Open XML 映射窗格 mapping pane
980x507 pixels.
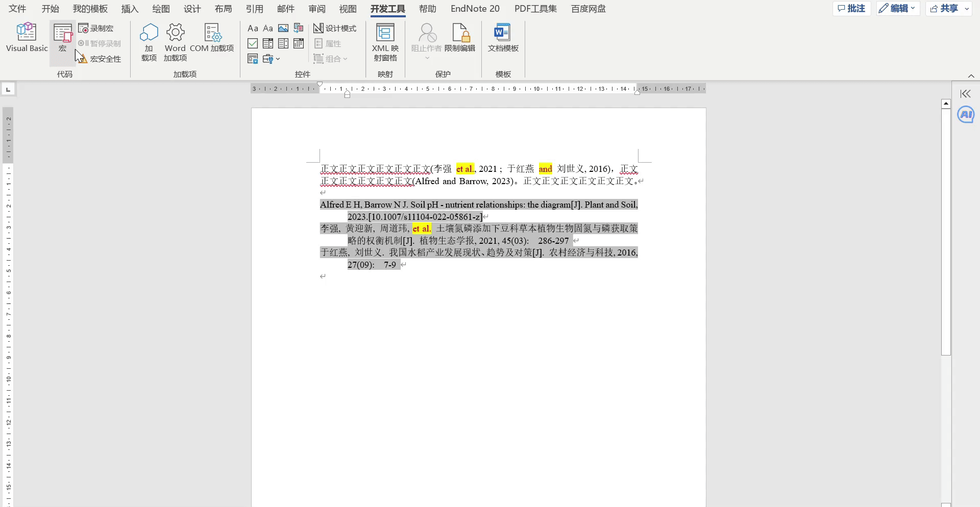point(385,42)
